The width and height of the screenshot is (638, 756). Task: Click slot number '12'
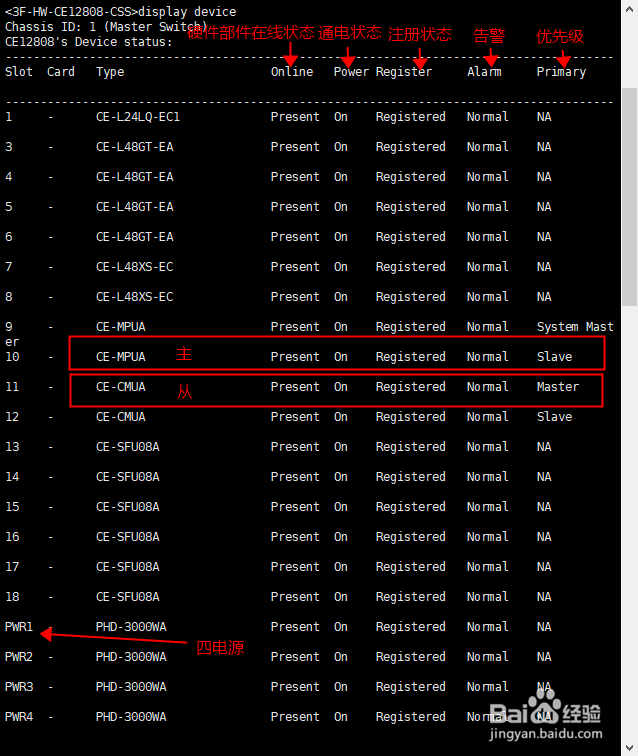(x=12, y=417)
